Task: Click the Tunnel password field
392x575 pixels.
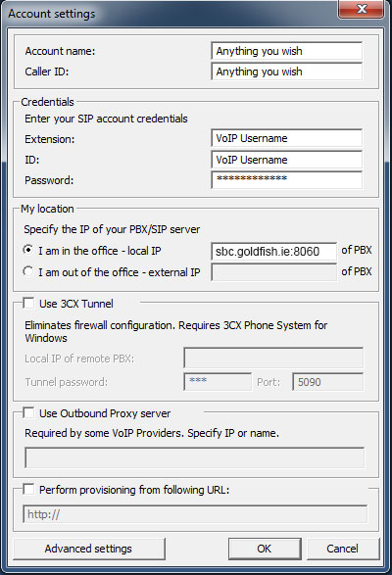Action: pyautogui.click(x=218, y=382)
